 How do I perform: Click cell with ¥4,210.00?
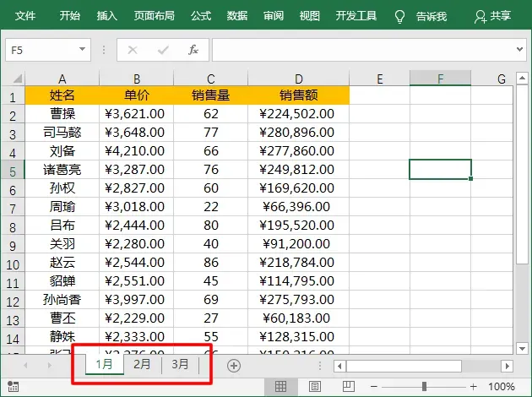[137, 150]
